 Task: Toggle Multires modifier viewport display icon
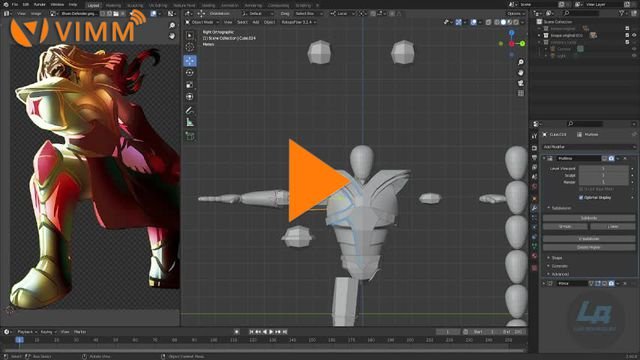click(x=604, y=158)
